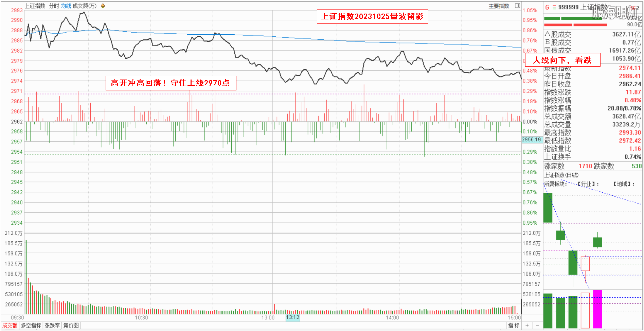Click the 13:12 time marker on time axis
The width and height of the screenshot is (644, 331).
click(292, 317)
